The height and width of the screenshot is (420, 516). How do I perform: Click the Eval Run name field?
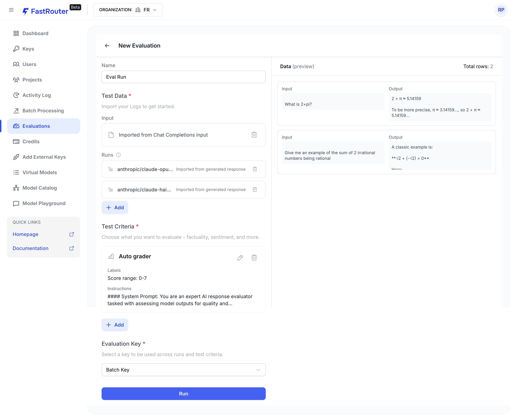point(183,77)
